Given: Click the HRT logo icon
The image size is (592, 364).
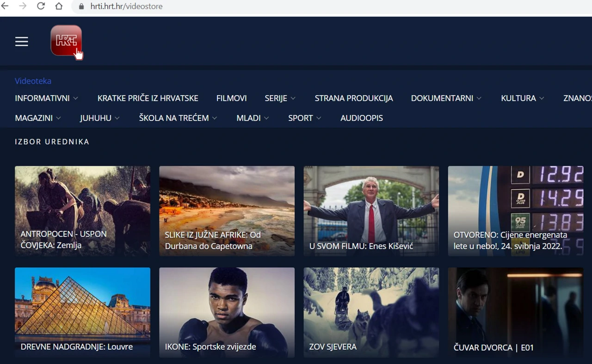Looking at the screenshot, I should (x=66, y=41).
